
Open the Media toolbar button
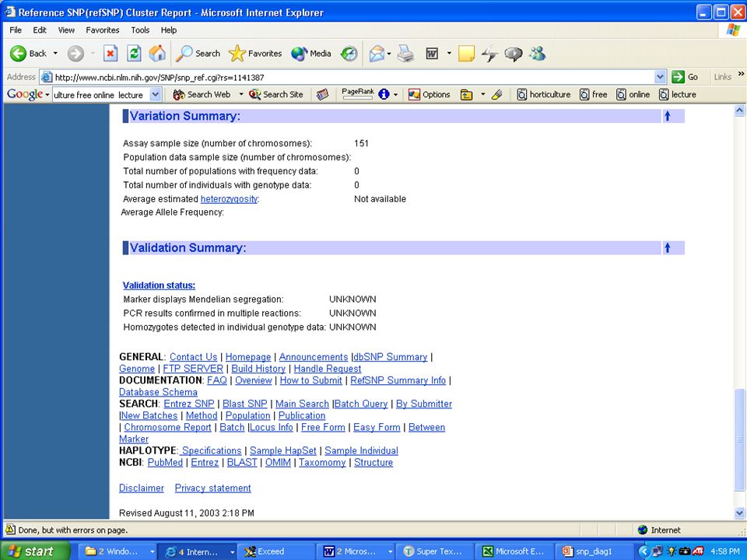tap(311, 54)
